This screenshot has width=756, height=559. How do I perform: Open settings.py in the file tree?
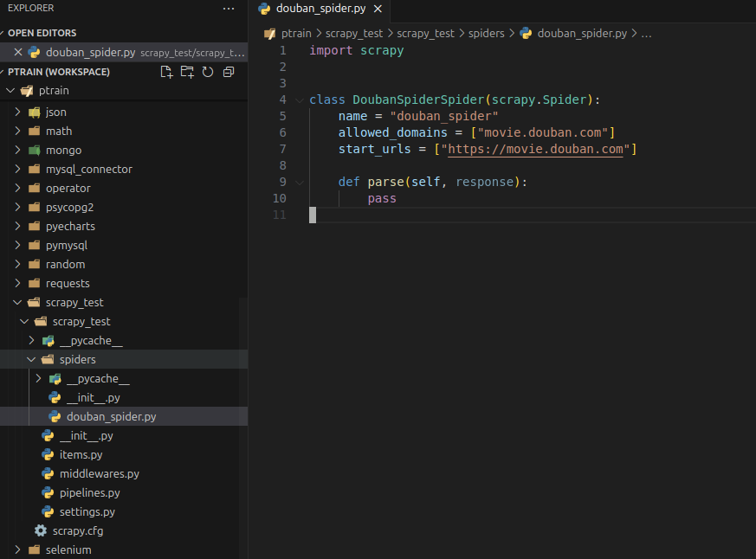[x=87, y=511]
